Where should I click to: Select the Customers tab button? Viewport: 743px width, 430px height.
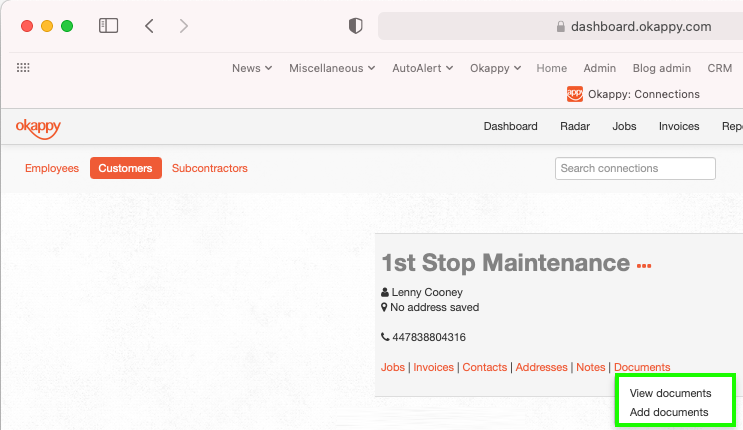(x=126, y=168)
